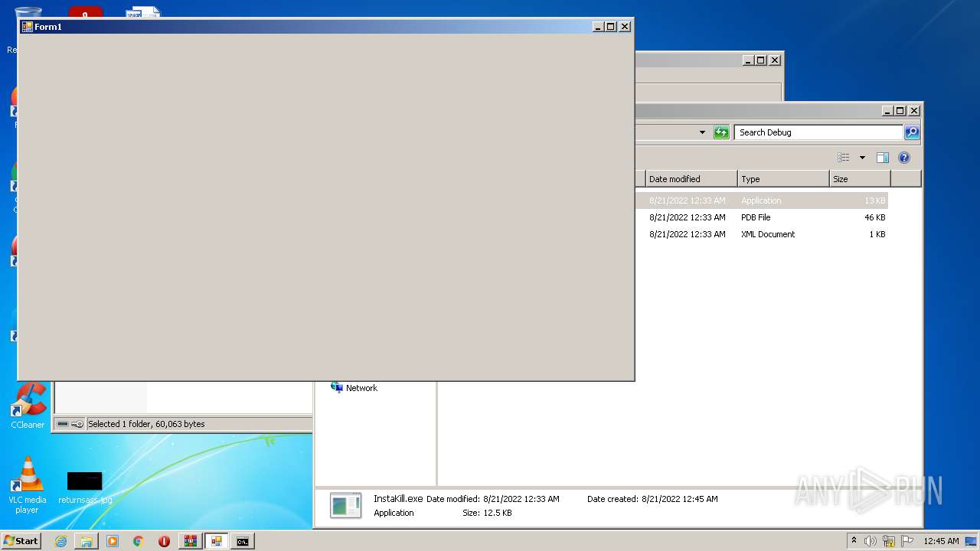Click Show desktop button at taskbar end
The width and height of the screenshot is (980, 551).
[972, 541]
